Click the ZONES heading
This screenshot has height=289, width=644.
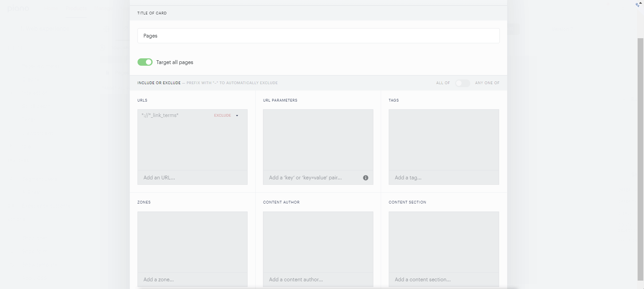144,203
